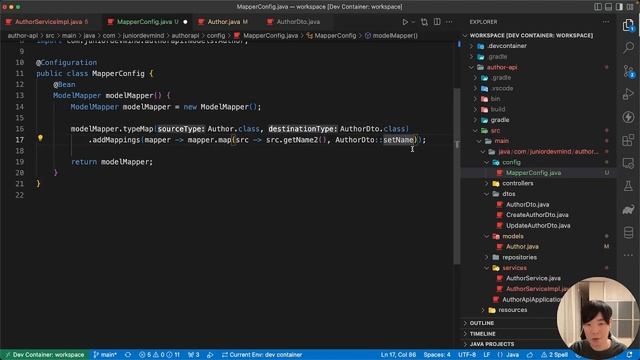The width and height of the screenshot is (640, 360).
Task: Click Ln 17, Col 86 cursor position
Action: 398,355
